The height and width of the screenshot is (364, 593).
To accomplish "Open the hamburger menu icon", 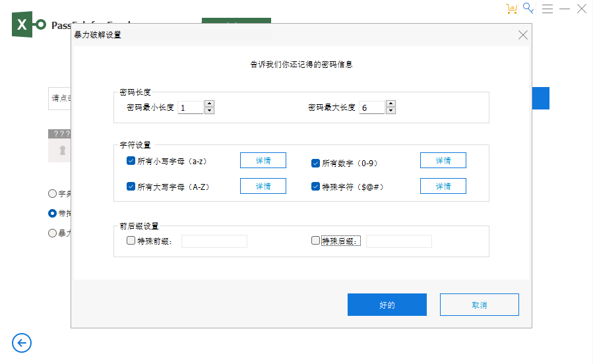I will (x=547, y=9).
